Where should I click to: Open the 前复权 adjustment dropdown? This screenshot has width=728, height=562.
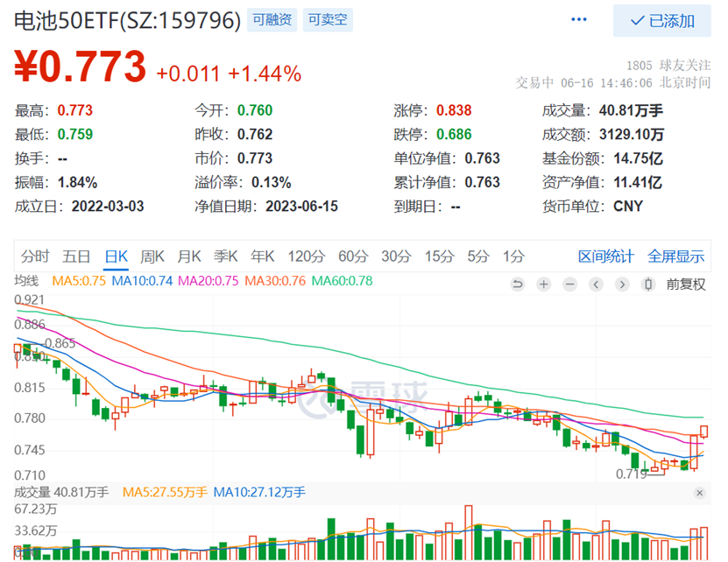click(686, 284)
